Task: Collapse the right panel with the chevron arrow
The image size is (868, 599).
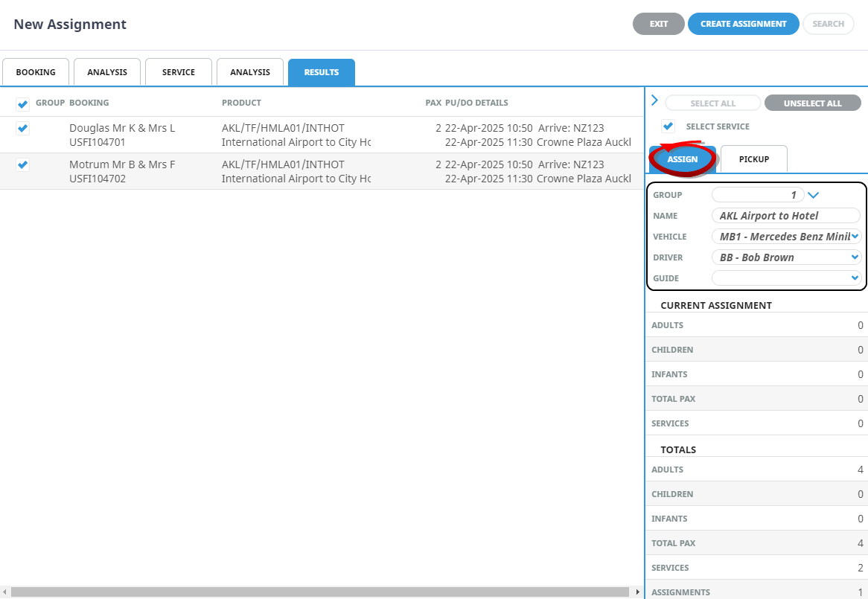Action: [x=654, y=100]
